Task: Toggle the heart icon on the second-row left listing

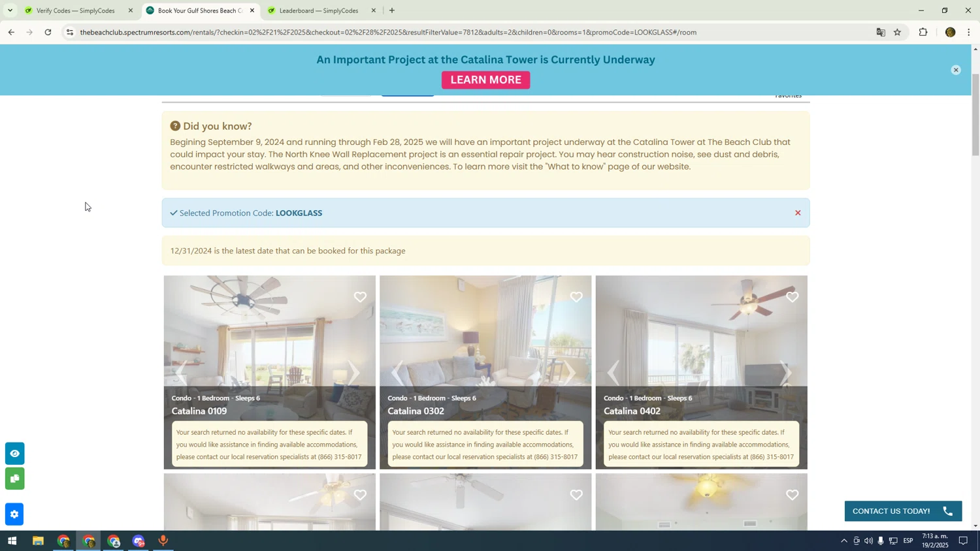Action: 360,495
